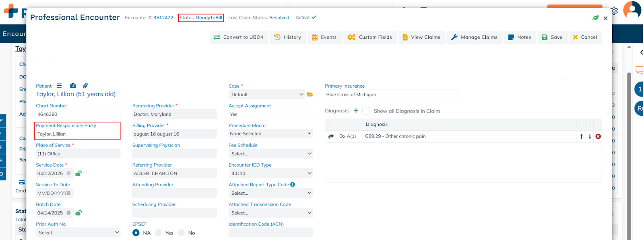Viewport: 644px width, 241px height.
Task: Move diagnosis G89.29 down with arrow
Action: click(590, 136)
